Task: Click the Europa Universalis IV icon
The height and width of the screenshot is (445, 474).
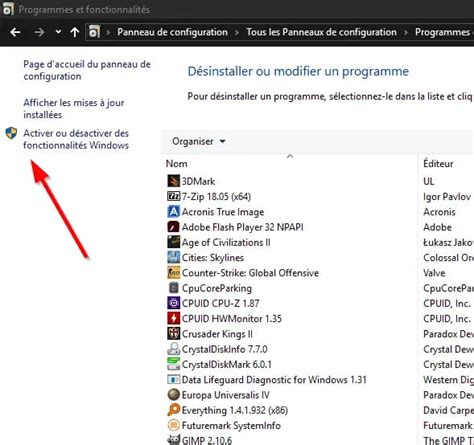Action: point(173,395)
